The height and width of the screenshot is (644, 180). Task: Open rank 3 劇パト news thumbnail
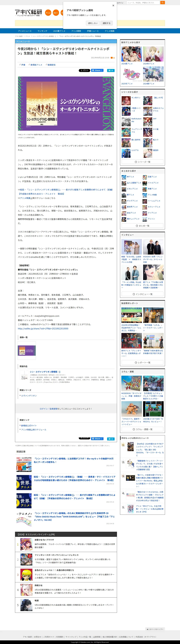pos(130,478)
